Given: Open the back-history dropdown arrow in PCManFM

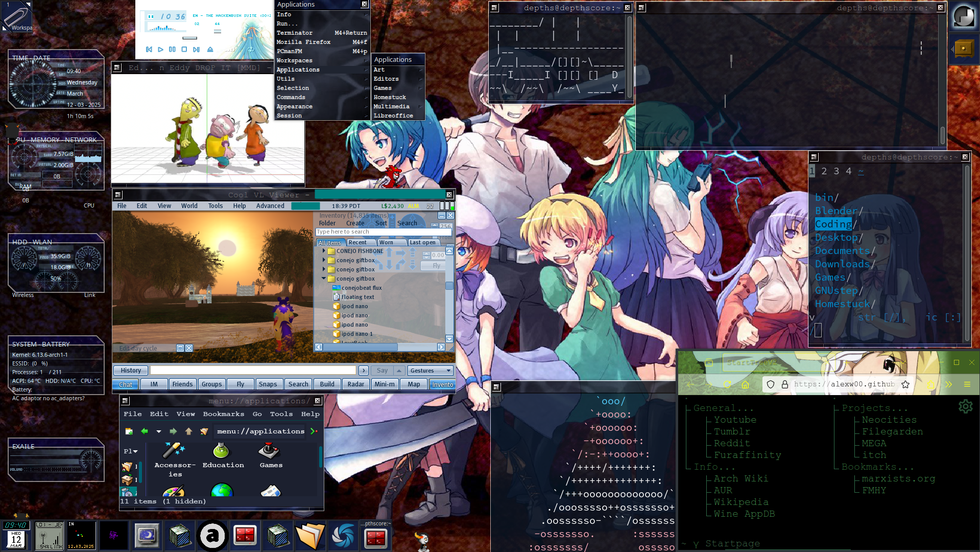Looking at the screenshot, I should coord(158,431).
